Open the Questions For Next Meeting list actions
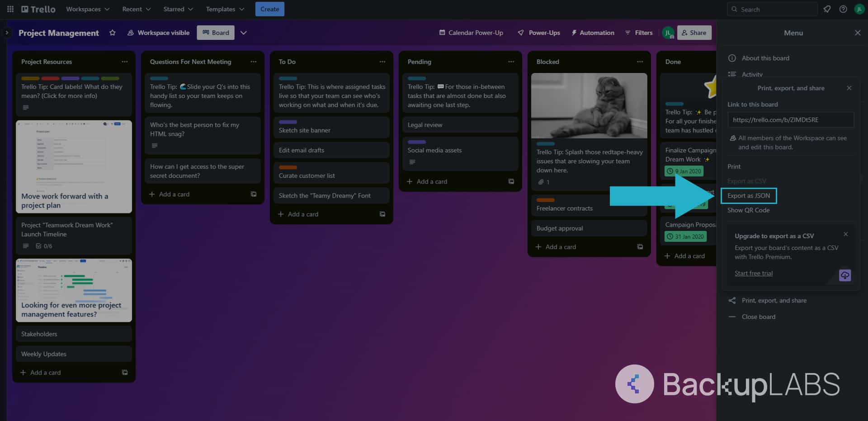 pos(254,61)
